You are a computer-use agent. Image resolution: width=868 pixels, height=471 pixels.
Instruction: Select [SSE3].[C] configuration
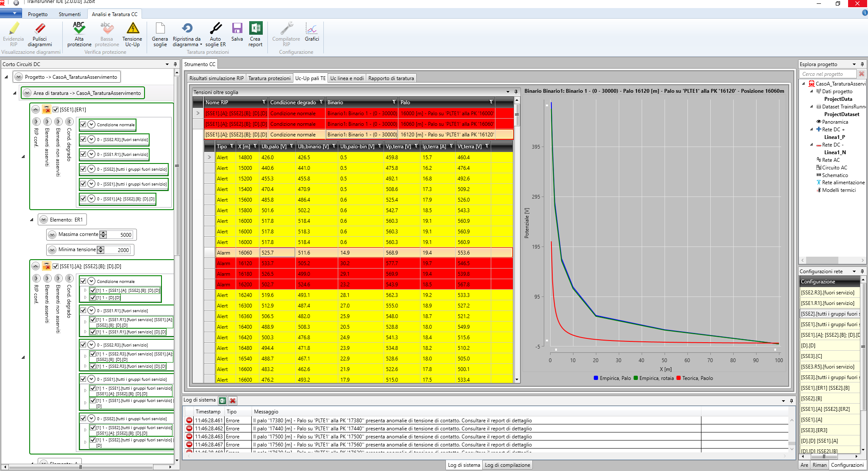point(829,356)
